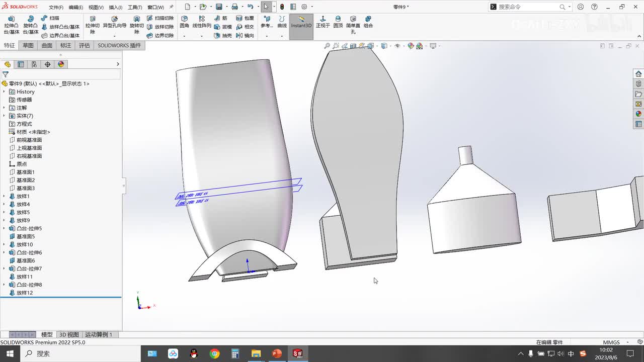Select the 简单直孔 simple hole tool

(x=353, y=25)
